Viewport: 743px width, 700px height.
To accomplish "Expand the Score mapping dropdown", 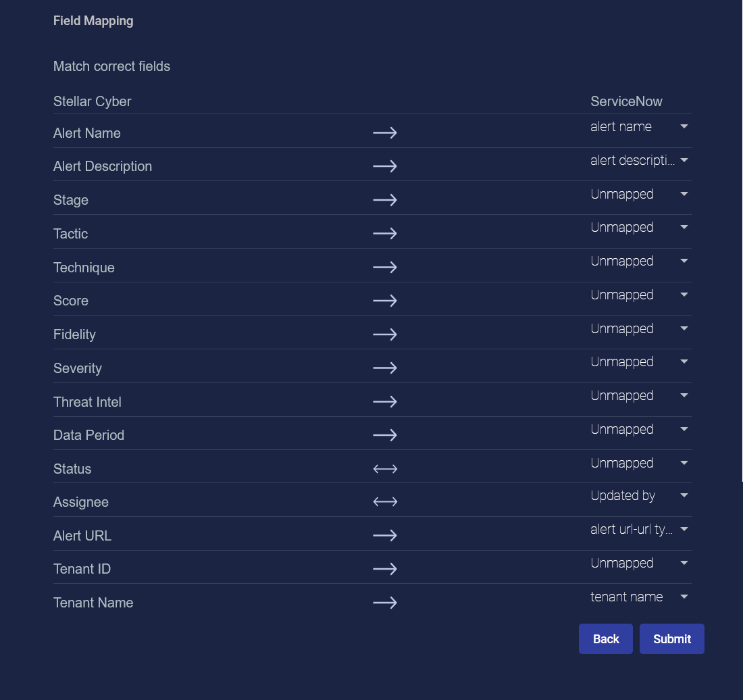I will (x=639, y=295).
